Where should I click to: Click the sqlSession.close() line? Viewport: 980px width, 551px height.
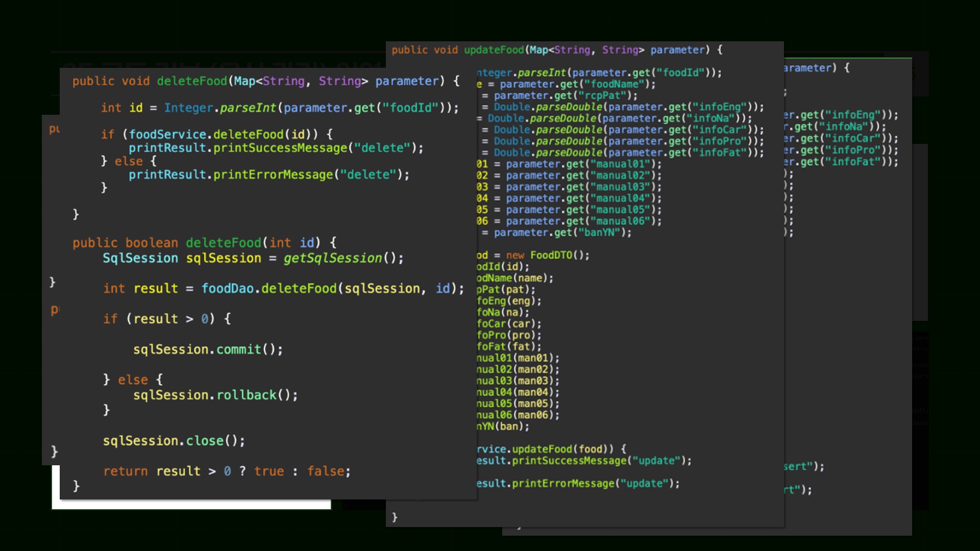click(x=174, y=441)
